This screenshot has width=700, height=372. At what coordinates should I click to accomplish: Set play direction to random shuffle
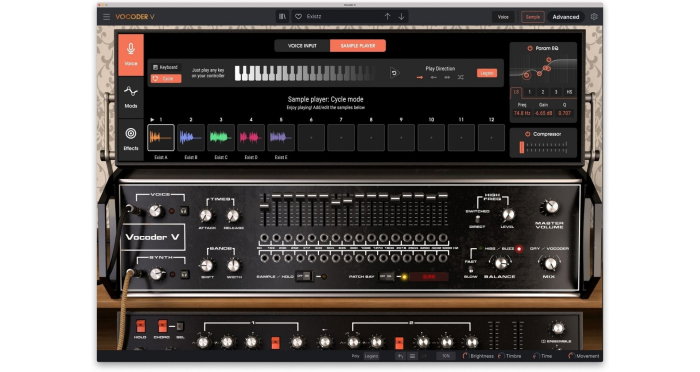[461, 78]
